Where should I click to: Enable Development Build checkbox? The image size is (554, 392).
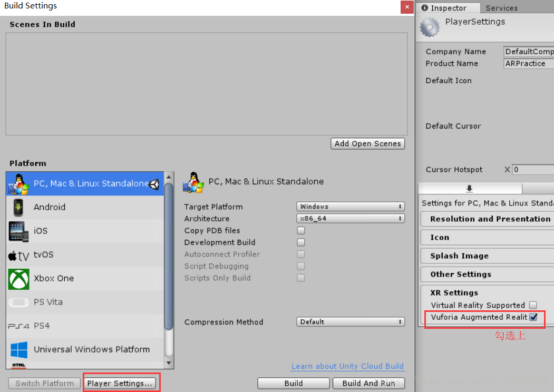(300, 242)
